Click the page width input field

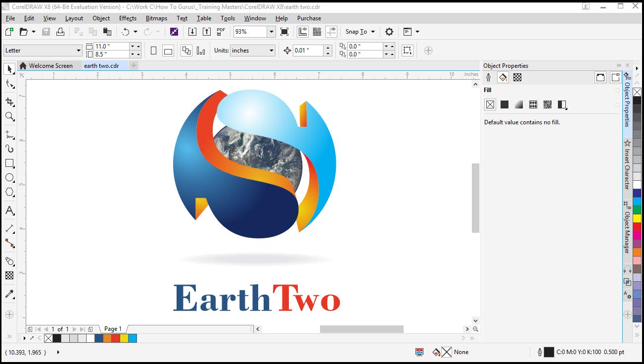111,46
